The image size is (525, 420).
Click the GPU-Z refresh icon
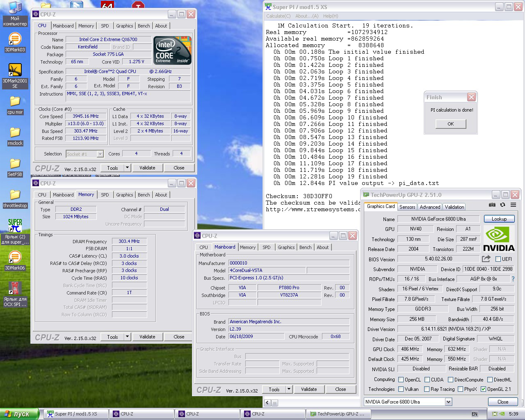[x=502, y=205]
